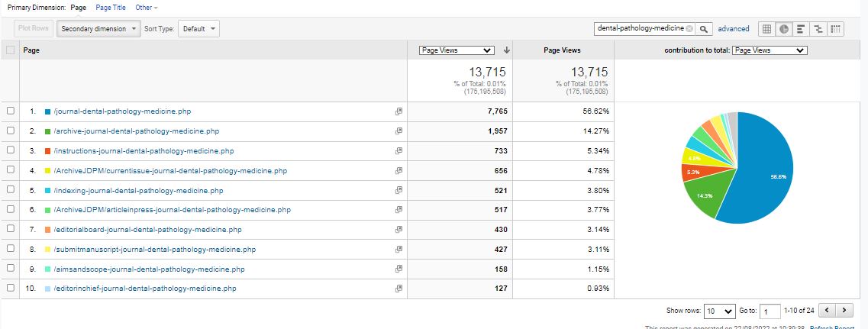
Task: Open /journal-dental-pathology-medicine.php in new window icon
Action: 399,111
